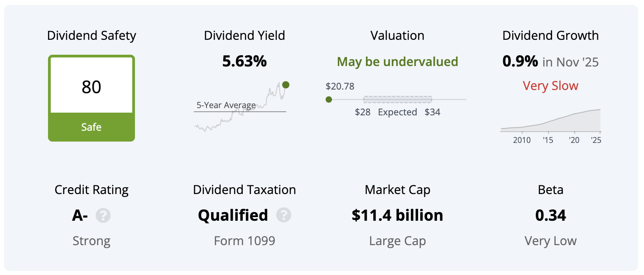Click the 5.63% dividend yield value
The height and width of the screenshot is (275, 644).
pos(245,61)
